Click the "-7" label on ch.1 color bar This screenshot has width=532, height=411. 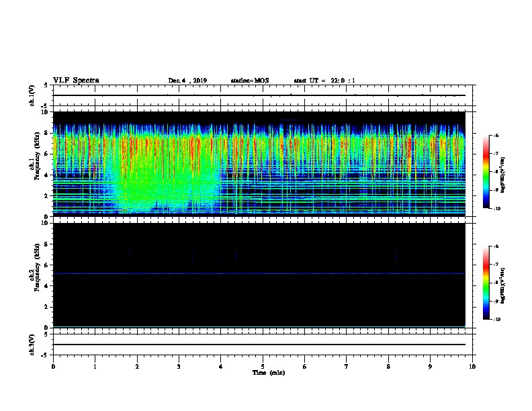[496, 154]
